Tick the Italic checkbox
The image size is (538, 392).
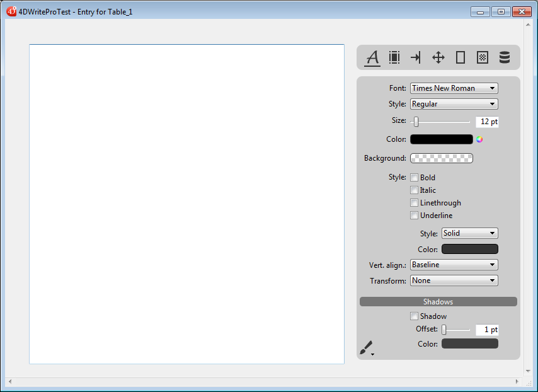[415, 190]
